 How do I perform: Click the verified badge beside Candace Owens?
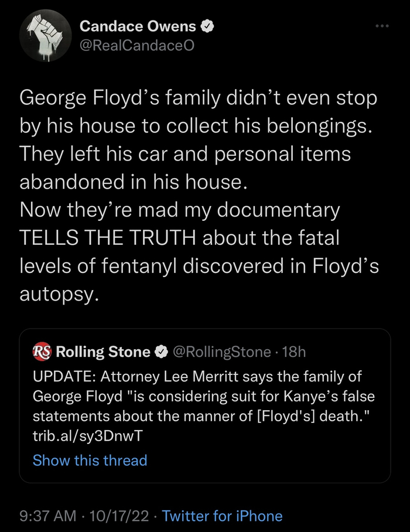(x=207, y=26)
